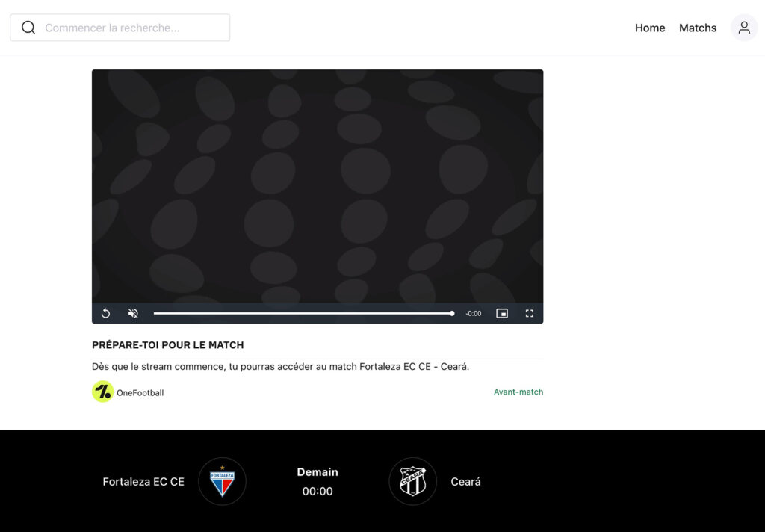765x532 pixels.
Task: Enter fullscreen video mode
Action: (530, 313)
